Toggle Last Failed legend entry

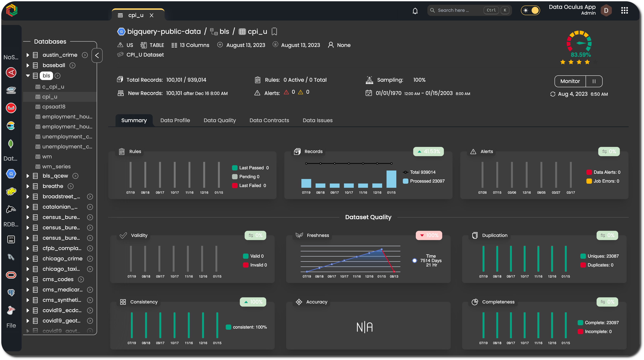pyautogui.click(x=249, y=186)
